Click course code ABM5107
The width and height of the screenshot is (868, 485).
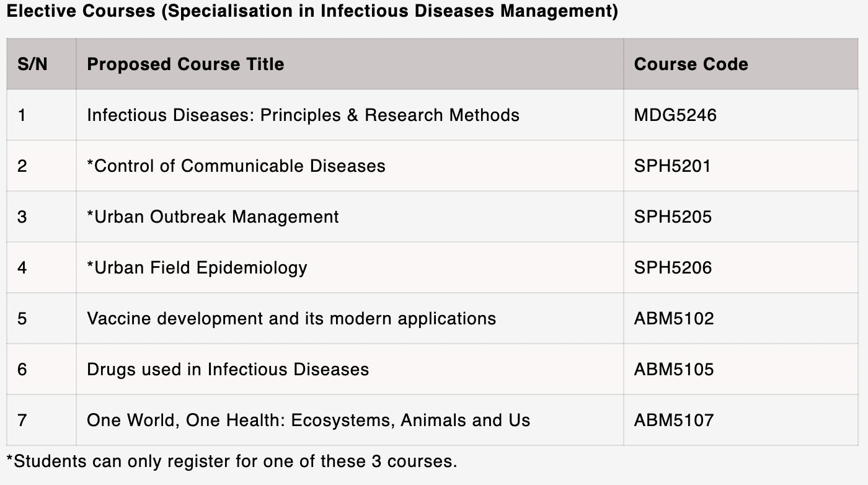[x=674, y=420]
